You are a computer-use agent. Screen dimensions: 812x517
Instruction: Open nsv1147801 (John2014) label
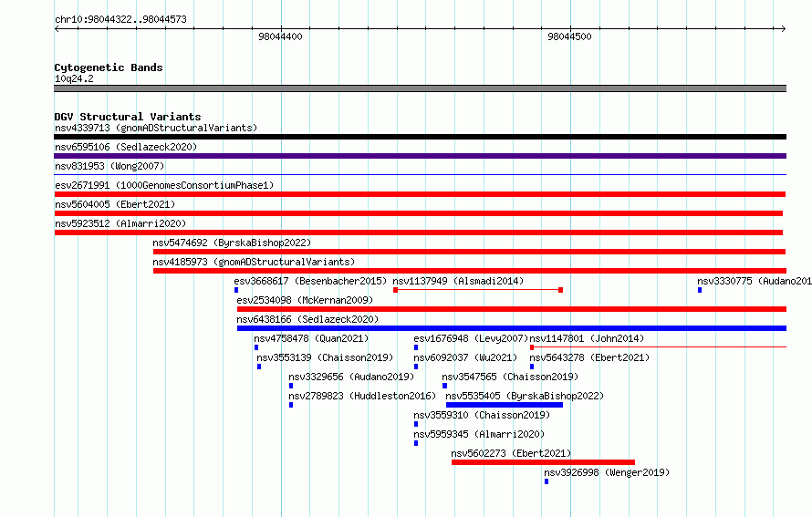coord(587,338)
